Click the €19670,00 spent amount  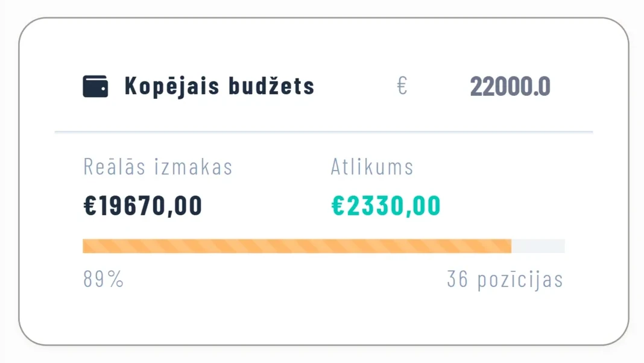143,206
